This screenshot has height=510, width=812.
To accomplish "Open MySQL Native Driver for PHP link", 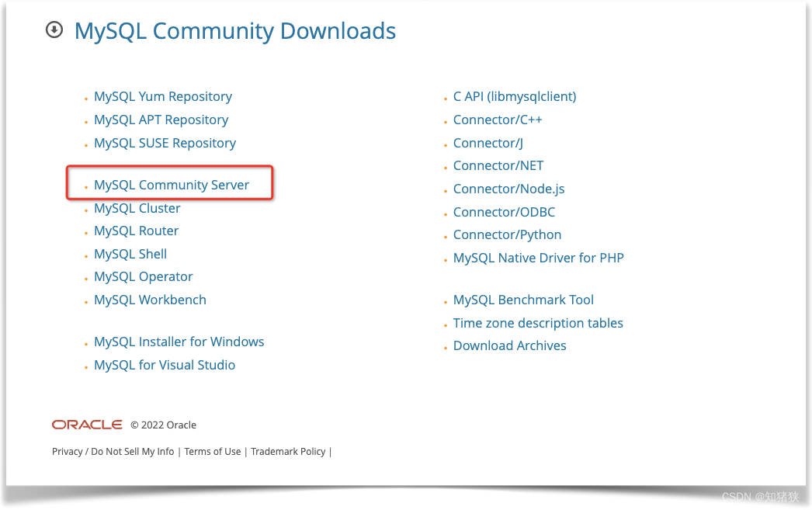I will [539, 258].
